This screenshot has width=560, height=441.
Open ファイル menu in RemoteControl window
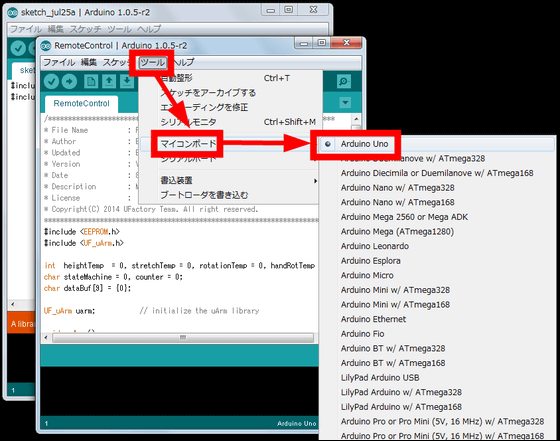59,62
